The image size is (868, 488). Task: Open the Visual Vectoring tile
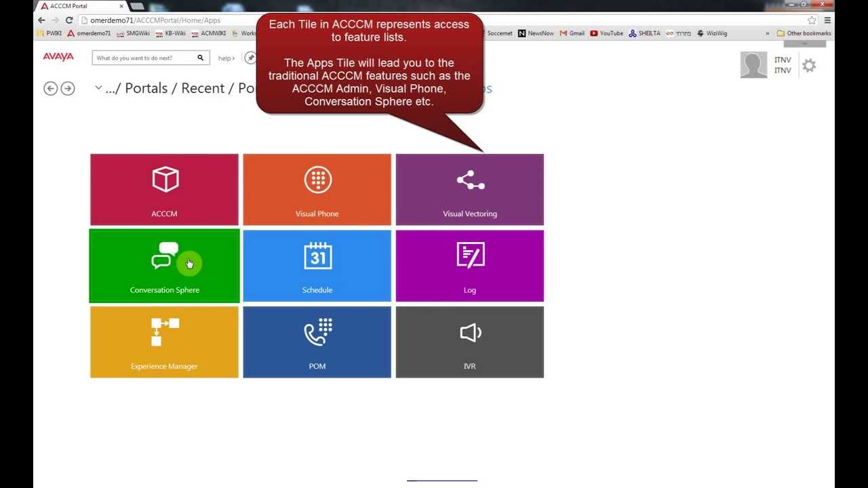pos(470,190)
